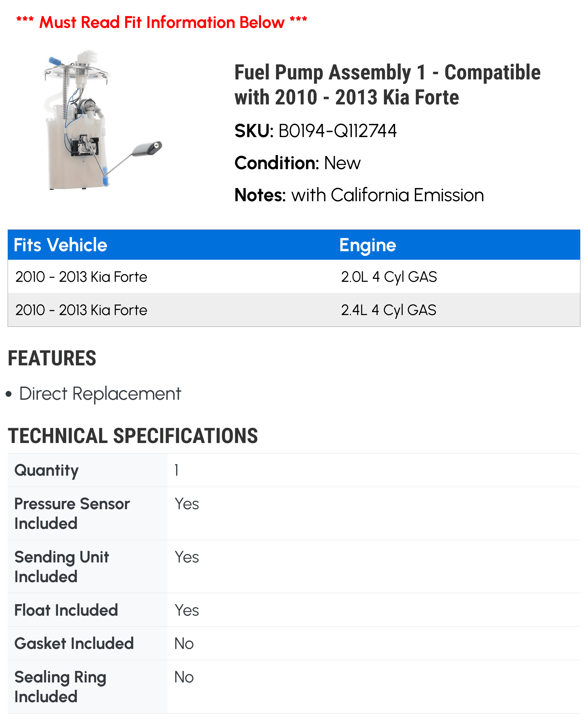Click the Sending Unit Included label
Viewport: 588px width, 721px height.
tap(62, 567)
